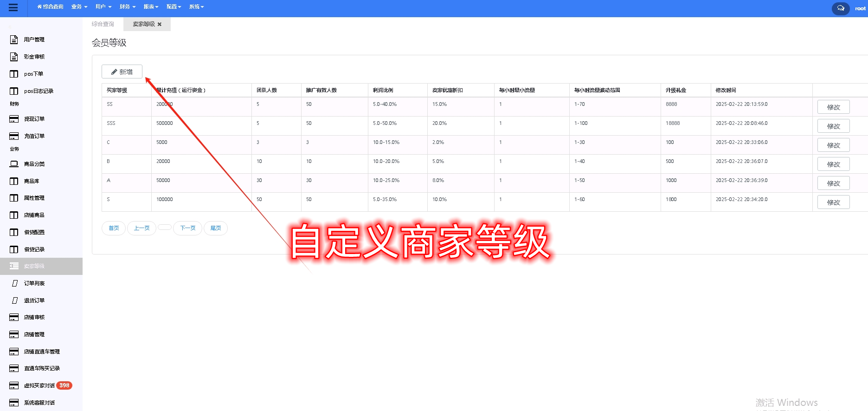Expand the 系统 top menu dropdown
The image size is (868, 411).
tap(196, 7)
